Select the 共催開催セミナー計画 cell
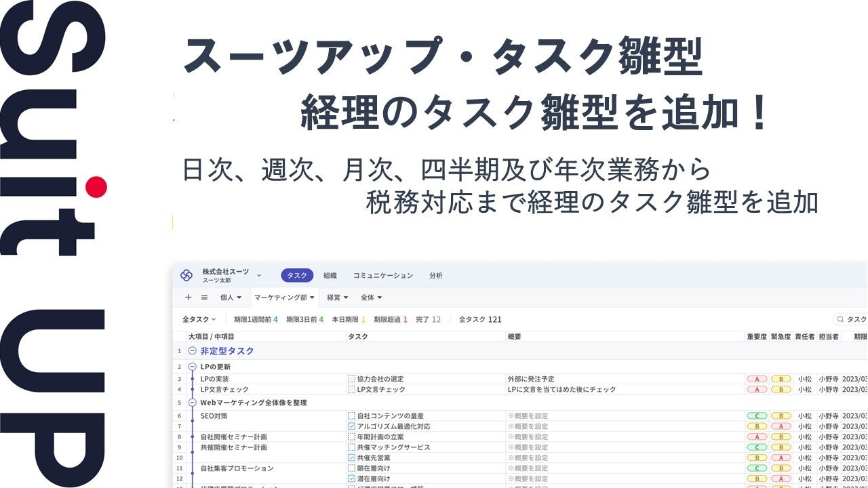The image size is (868, 488). pyautogui.click(x=267, y=447)
